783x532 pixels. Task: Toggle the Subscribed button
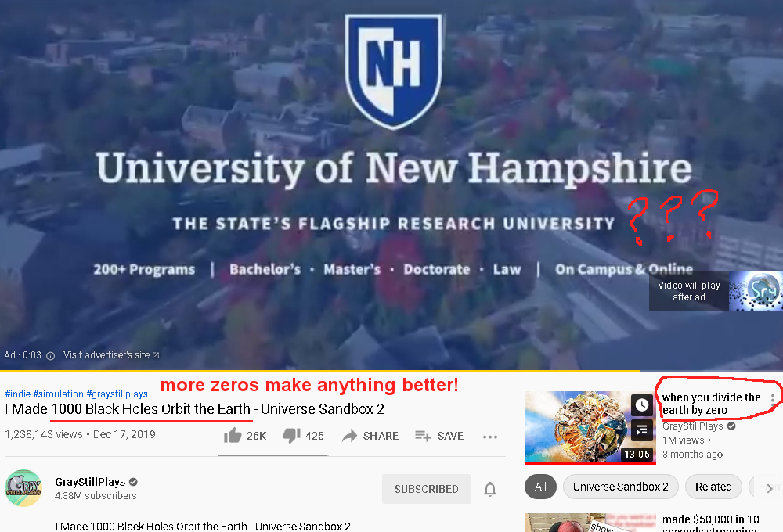tap(427, 489)
